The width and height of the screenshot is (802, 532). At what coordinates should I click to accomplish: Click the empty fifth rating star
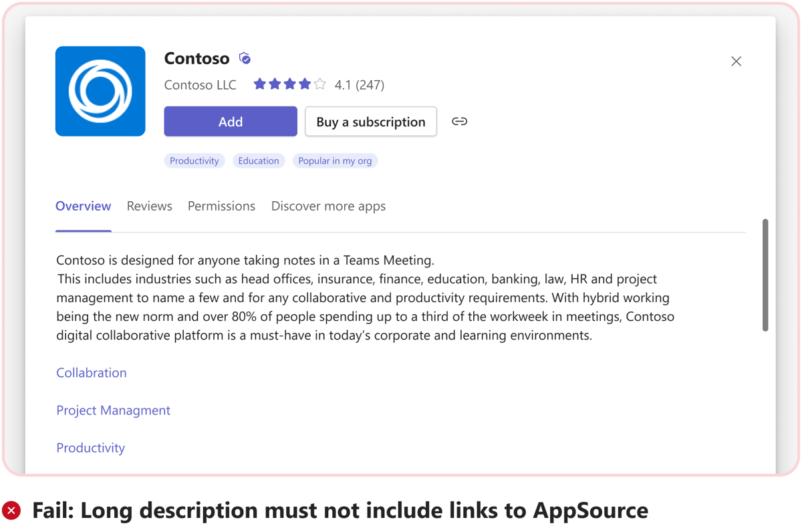[319, 84]
